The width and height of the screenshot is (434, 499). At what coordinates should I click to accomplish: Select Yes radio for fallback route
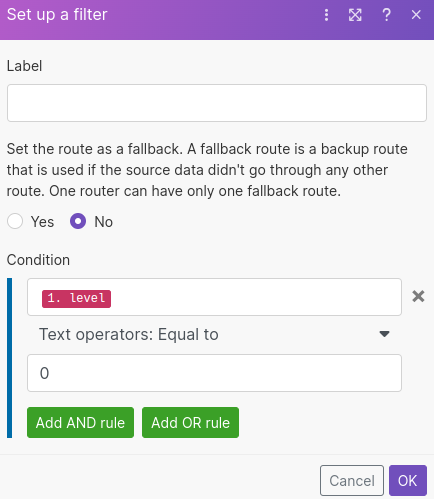click(15, 221)
